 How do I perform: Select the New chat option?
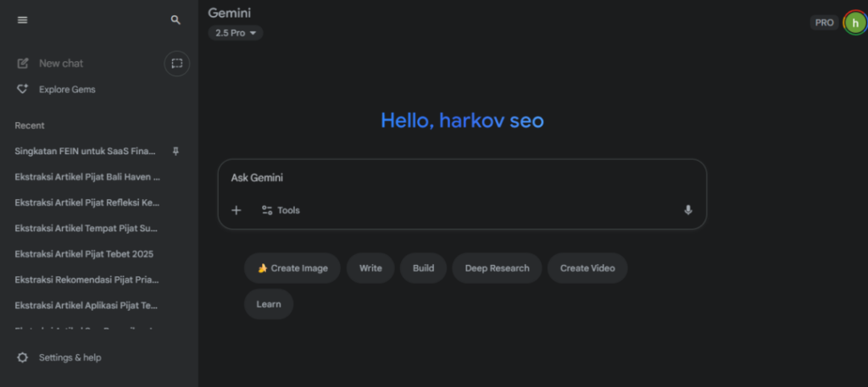(x=60, y=64)
